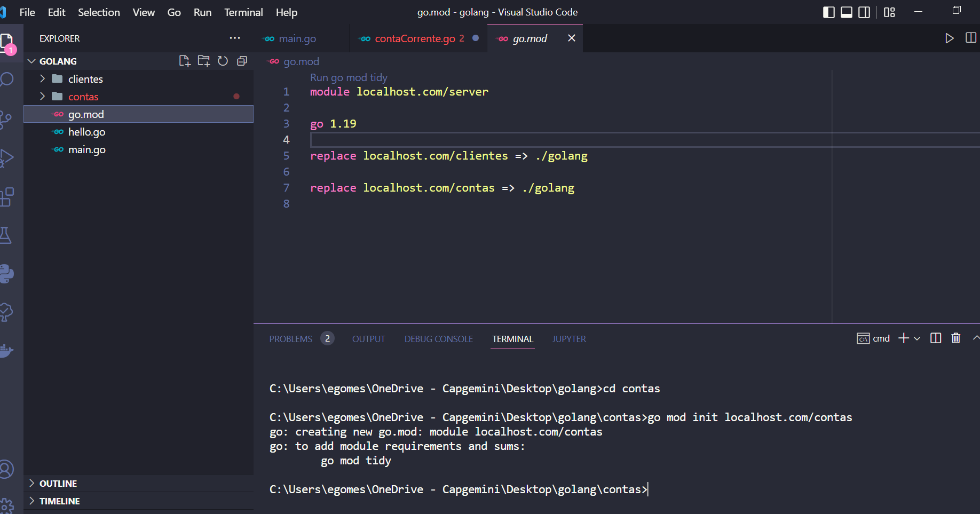Open the terminal launch profile dropdown arrow
The height and width of the screenshot is (514, 980).
tap(917, 338)
